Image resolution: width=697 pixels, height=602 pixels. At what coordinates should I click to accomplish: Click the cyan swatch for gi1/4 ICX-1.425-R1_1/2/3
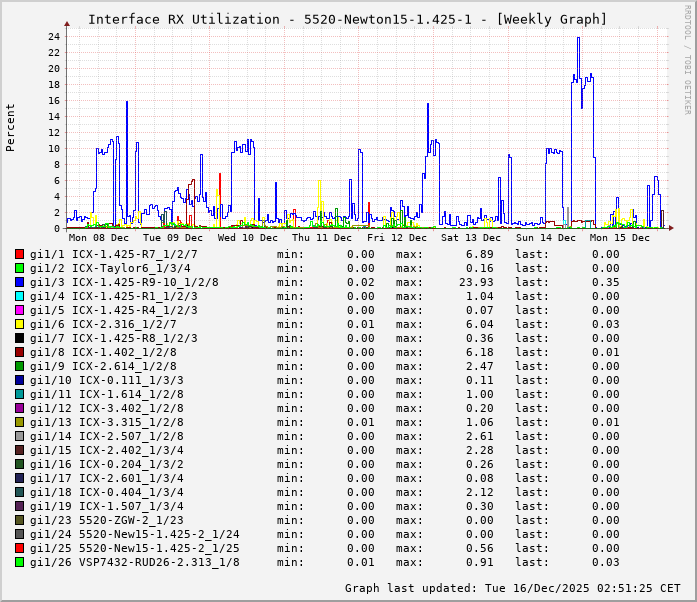(19, 296)
